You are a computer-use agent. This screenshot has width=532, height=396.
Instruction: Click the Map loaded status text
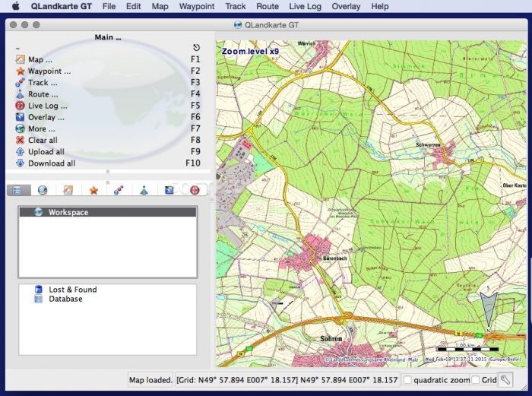[150, 380]
